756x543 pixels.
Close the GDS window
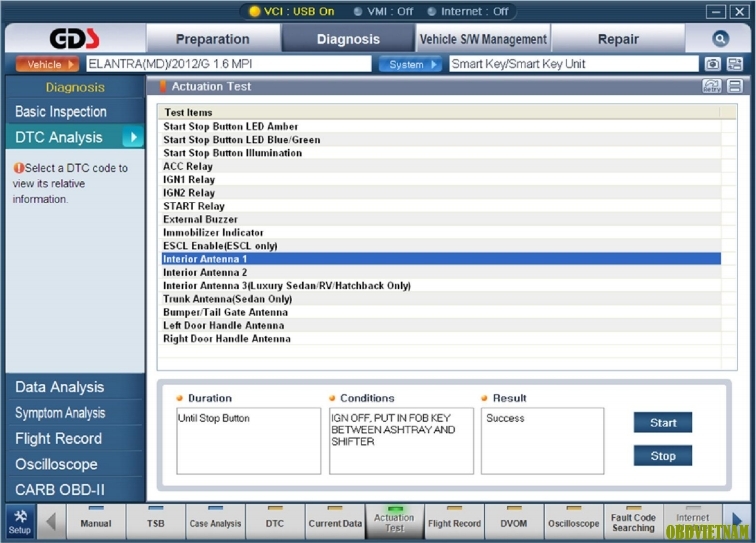[x=739, y=12]
